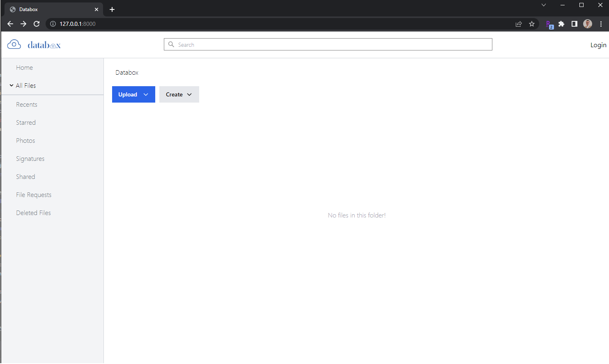Viewport: 609px width, 364px height.
Task: Click the Chrome profile avatar
Action: point(588,24)
